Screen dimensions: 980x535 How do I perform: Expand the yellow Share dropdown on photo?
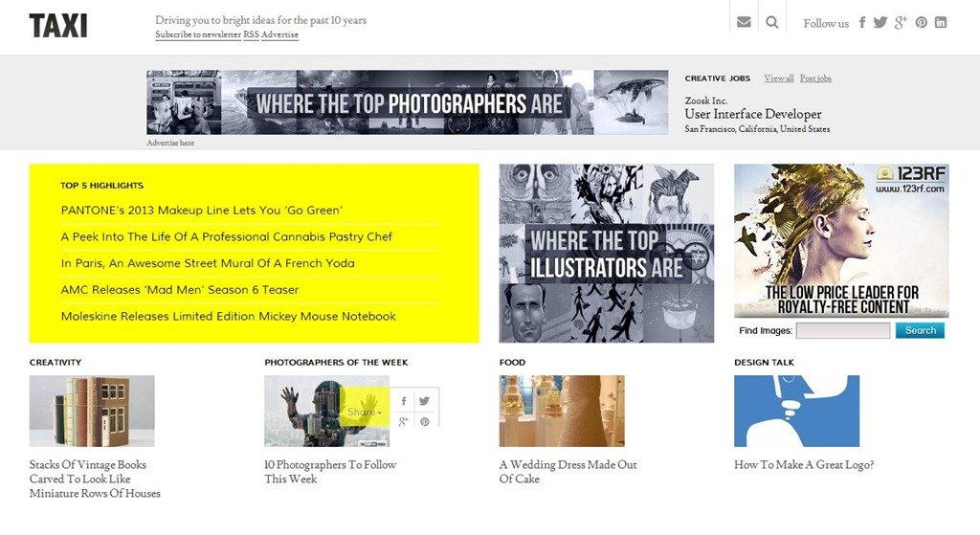pos(365,412)
